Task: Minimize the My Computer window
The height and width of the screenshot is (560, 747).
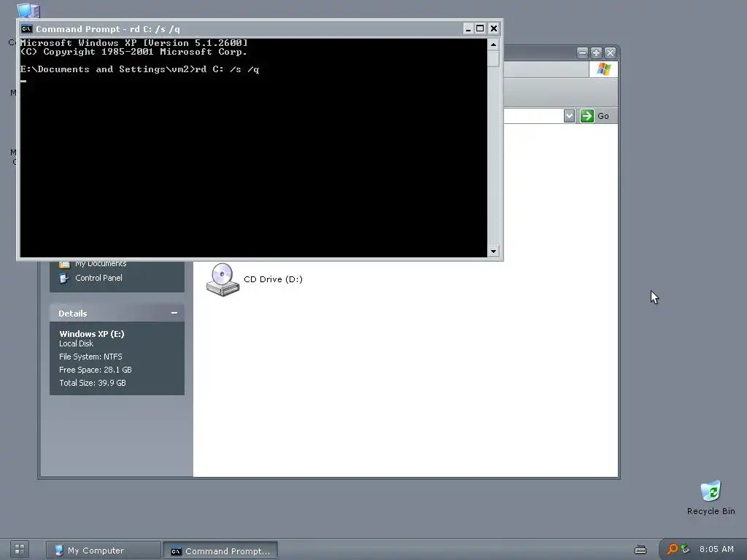Action: [582, 52]
